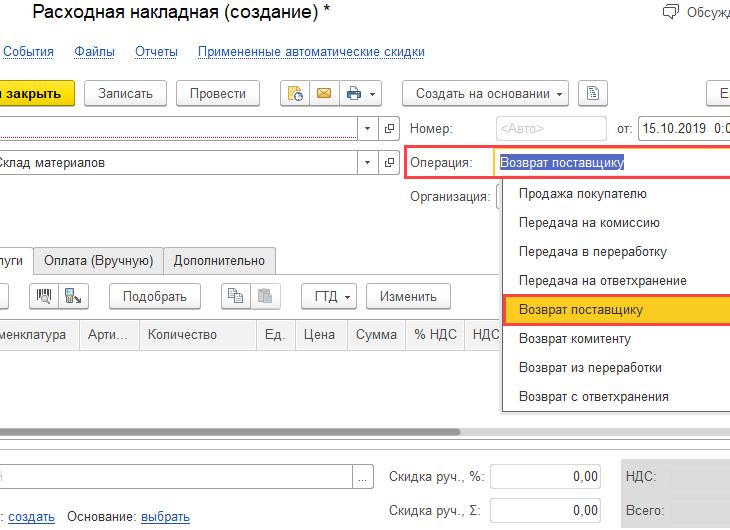This screenshot has width=730, height=530.
Task: Open the document report icon beside Создать на основании
Action: pyautogui.click(x=593, y=94)
